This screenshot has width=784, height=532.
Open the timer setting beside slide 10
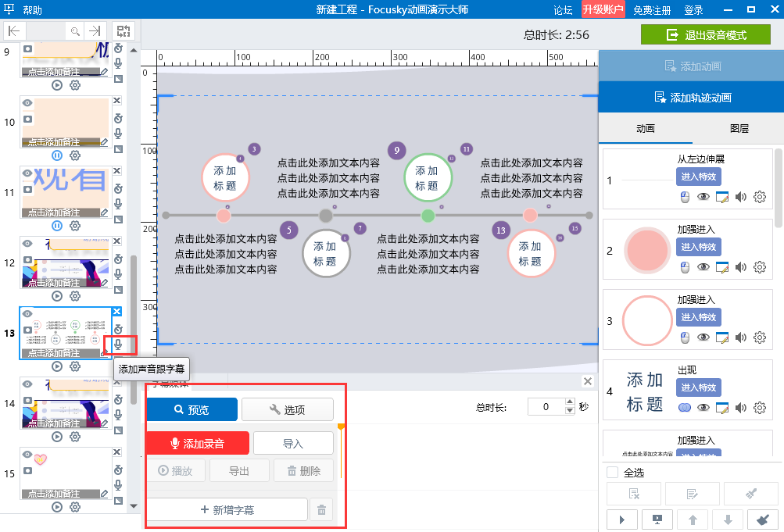coord(118,119)
